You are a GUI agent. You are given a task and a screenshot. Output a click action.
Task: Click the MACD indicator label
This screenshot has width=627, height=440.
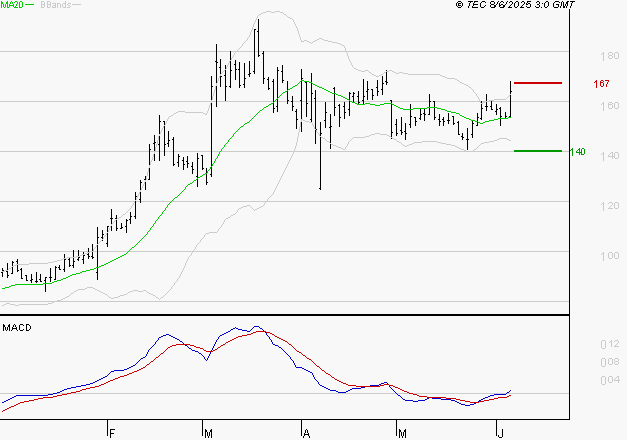(17, 328)
